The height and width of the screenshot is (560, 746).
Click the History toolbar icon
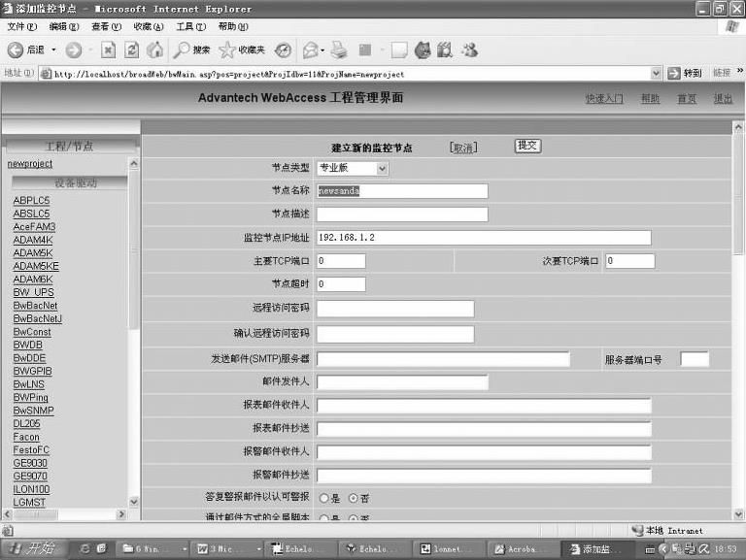click(x=283, y=49)
